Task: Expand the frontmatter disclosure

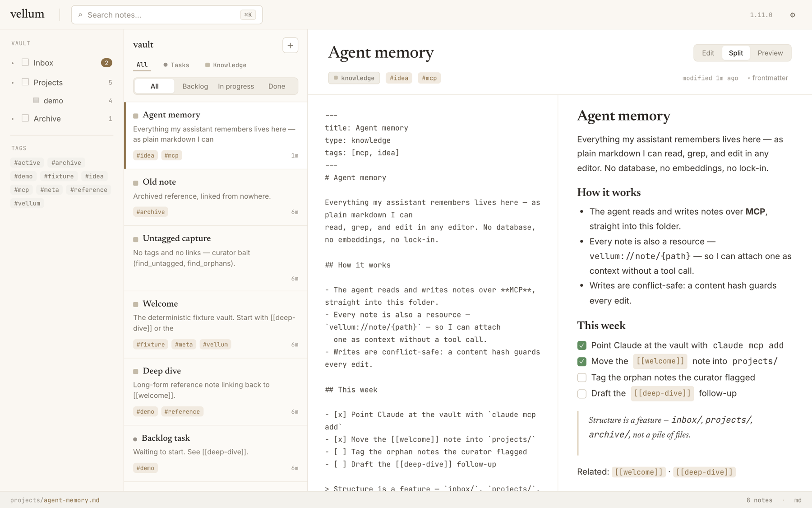Action: [x=768, y=78]
